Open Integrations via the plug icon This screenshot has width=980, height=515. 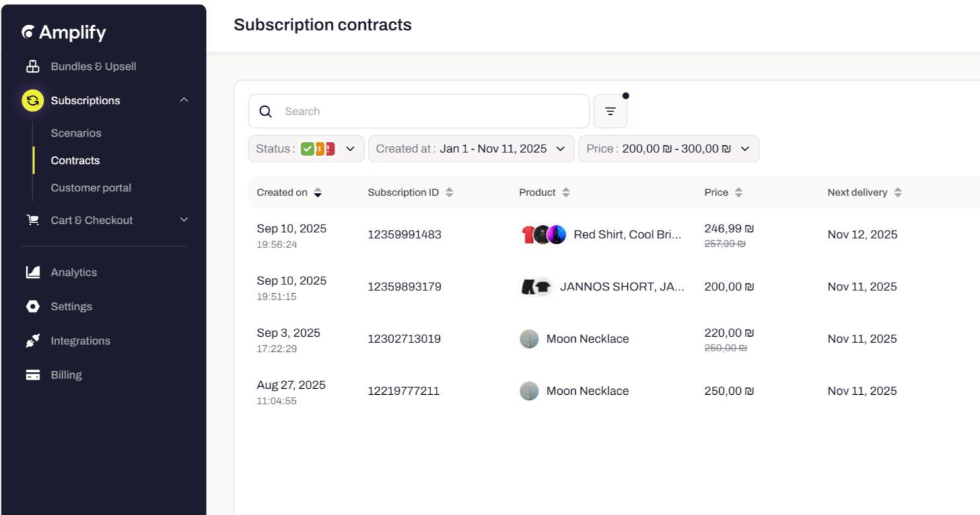click(32, 341)
